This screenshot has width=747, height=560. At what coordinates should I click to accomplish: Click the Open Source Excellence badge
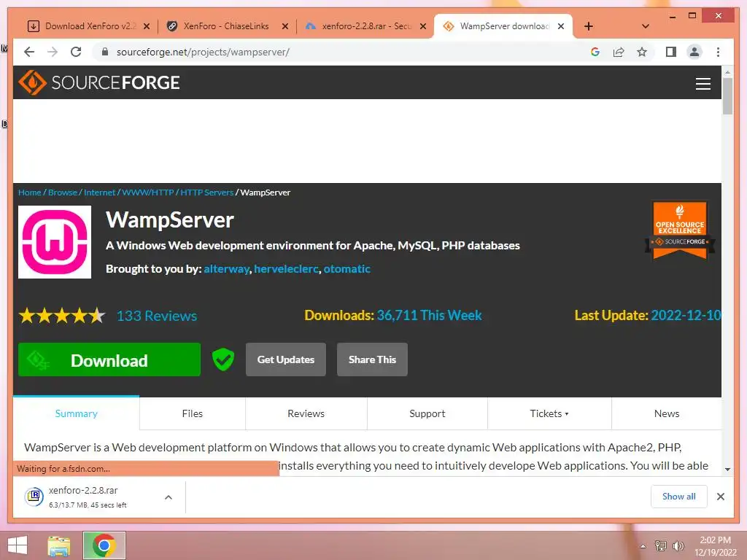point(680,230)
